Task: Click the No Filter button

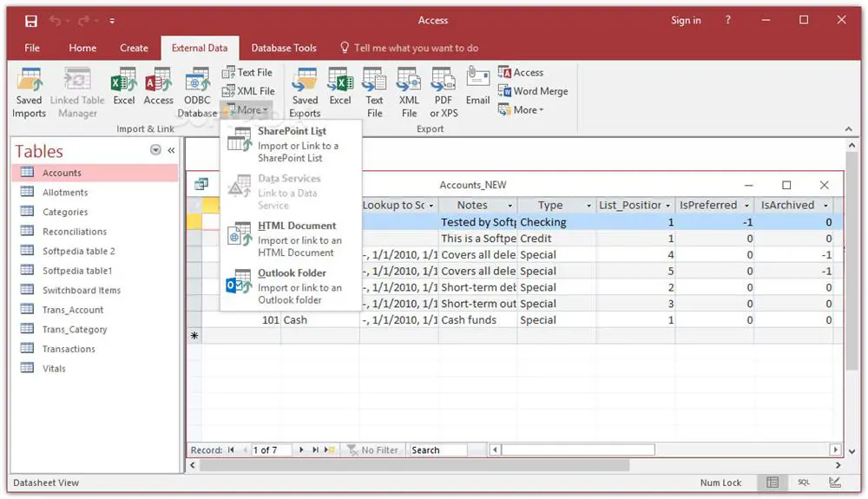Action: click(x=372, y=450)
